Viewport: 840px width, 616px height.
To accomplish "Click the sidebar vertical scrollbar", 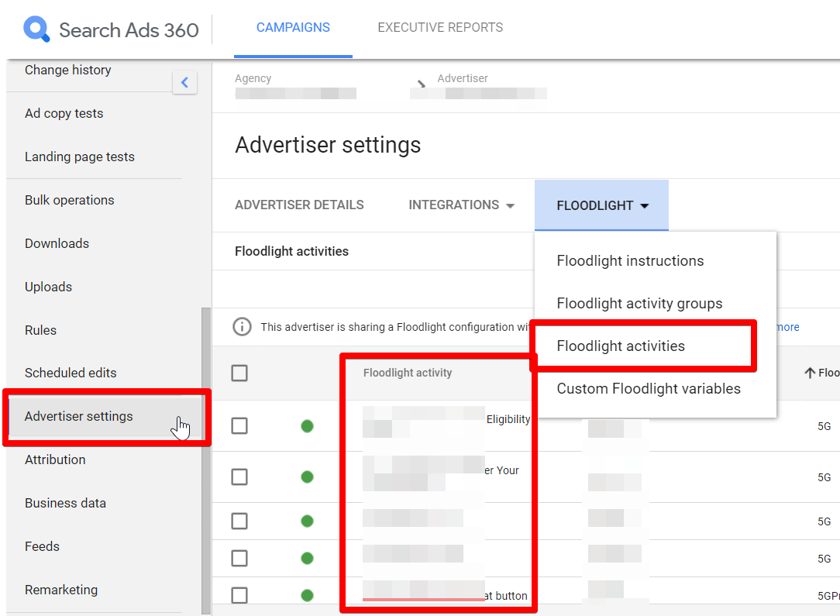I will click(205, 461).
